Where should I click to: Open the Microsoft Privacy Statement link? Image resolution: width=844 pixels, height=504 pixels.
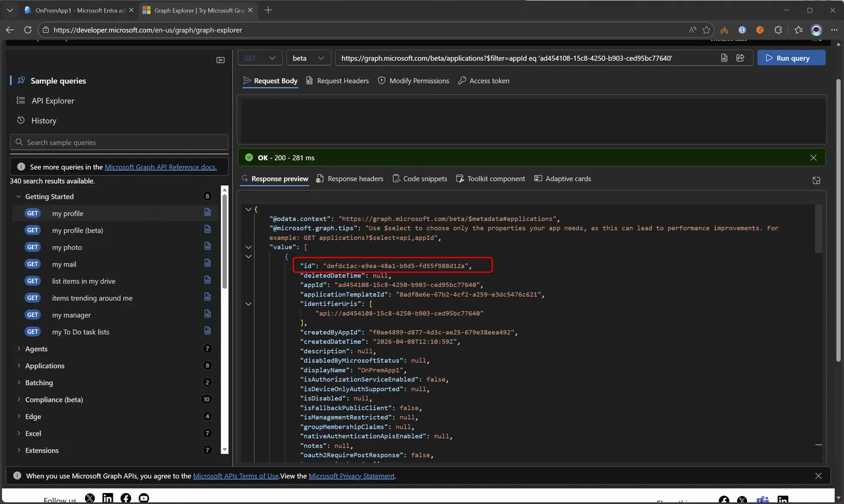tap(352, 476)
